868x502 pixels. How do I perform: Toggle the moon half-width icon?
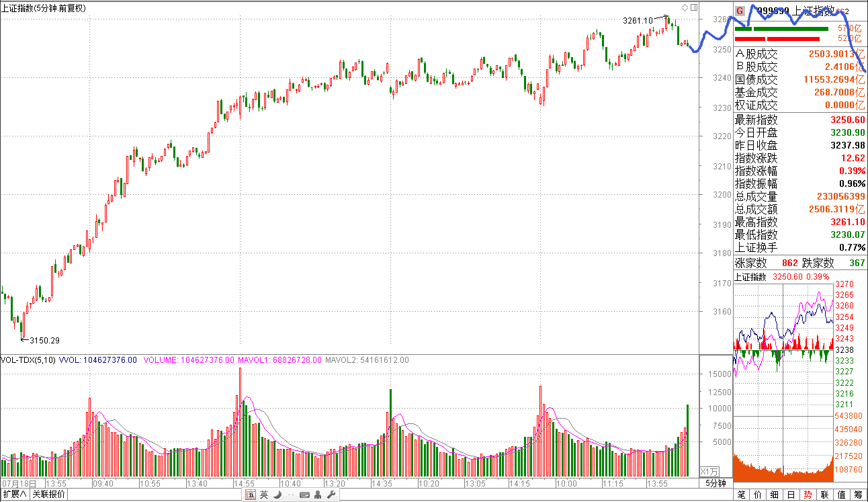(277, 495)
